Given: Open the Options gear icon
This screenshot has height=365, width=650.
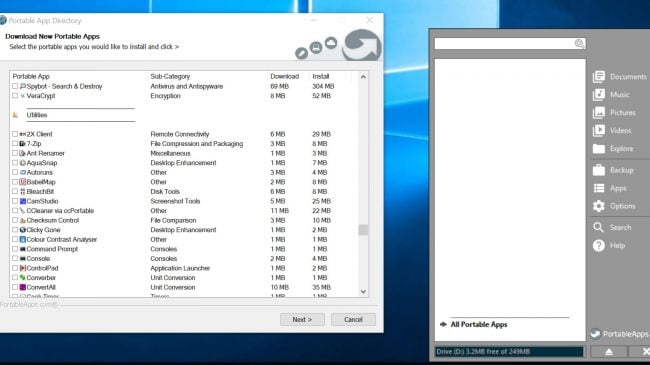Looking at the screenshot, I should point(599,206).
